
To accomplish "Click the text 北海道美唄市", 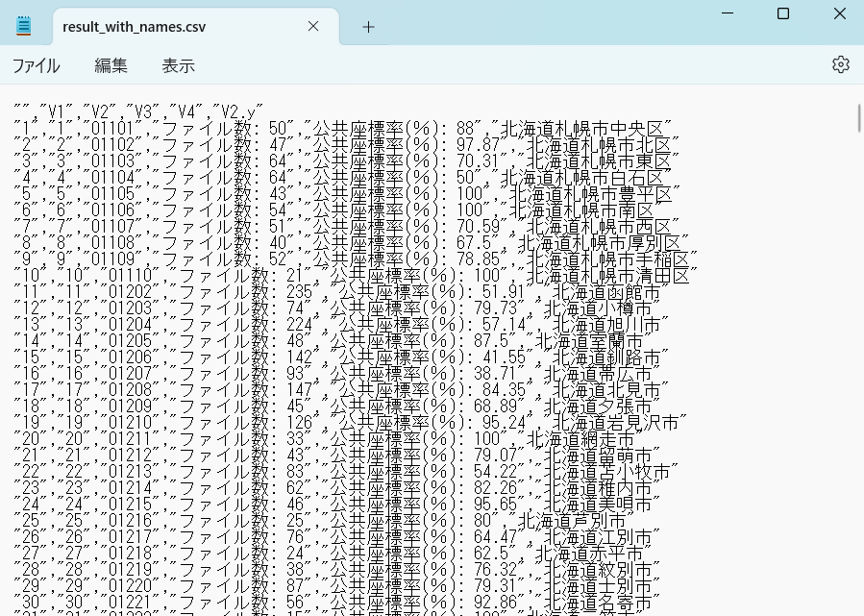I will tap(598, 505).
